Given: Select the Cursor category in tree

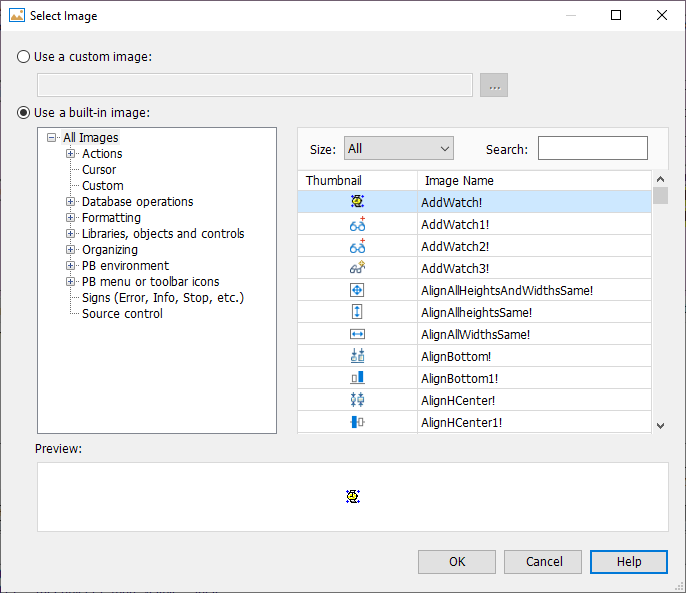Looking at the screenshot, I should click(x=99, y=170).
